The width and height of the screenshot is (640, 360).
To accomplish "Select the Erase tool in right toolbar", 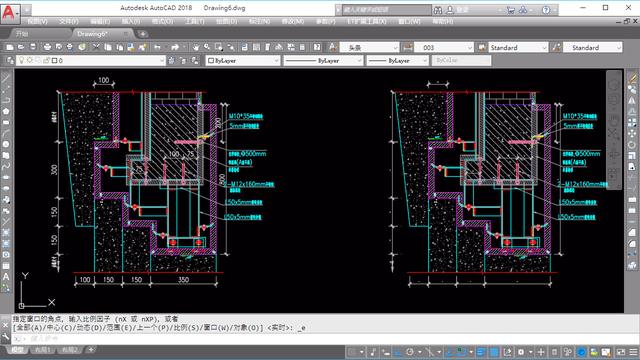I will coord(632,78).
